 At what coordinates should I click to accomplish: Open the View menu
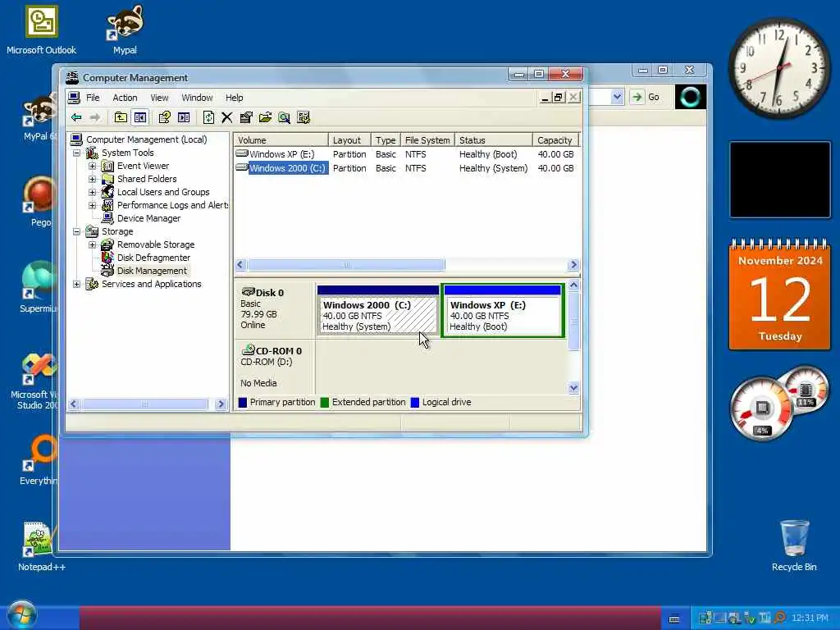point(159,98)
